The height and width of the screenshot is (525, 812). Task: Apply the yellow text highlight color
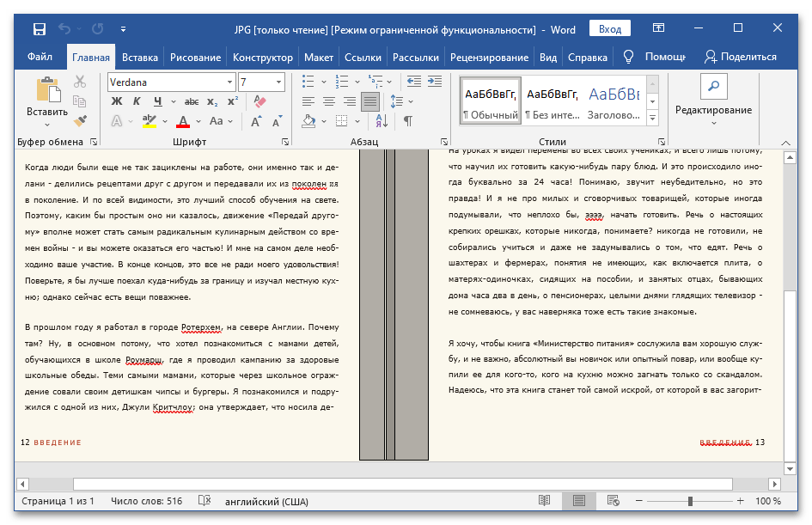pos(150,121)
